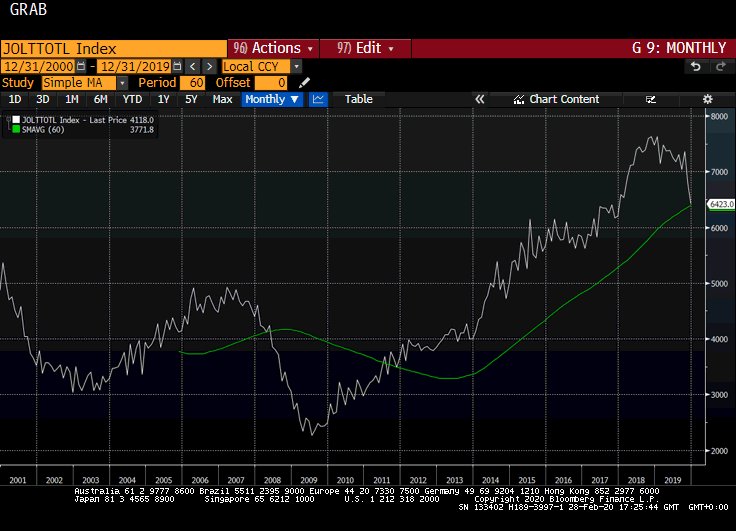736x531 pixels.
Task: Edit the start date 12/31/2000 field
Action: [38, 66]
